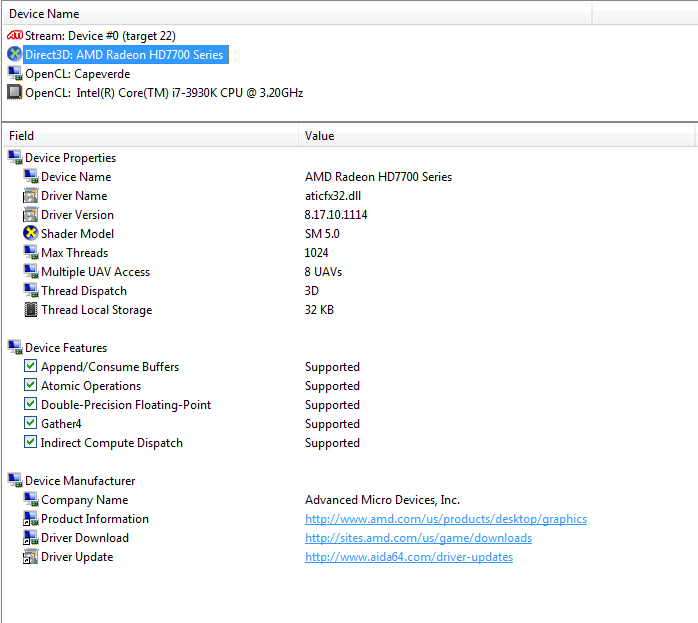Click the Device Properties group icon

(x=15, y=157)
